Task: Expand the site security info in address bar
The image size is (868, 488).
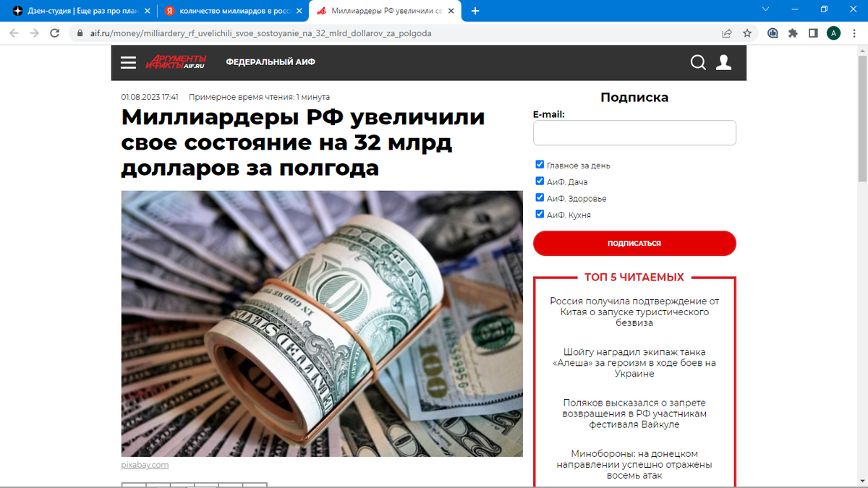Action: [x=78, y=33]
